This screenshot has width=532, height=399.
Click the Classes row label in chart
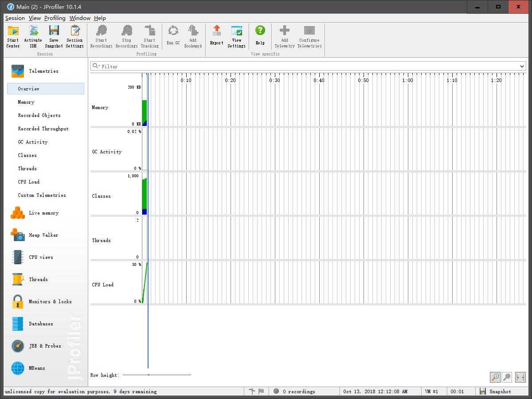[101, 196]
